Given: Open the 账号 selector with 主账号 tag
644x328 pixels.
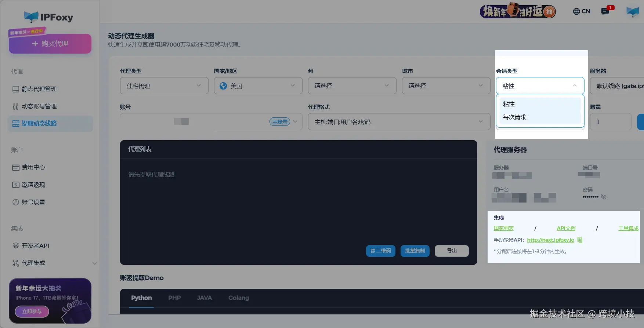Looking at the screenshot, I should tap(211, 121).
